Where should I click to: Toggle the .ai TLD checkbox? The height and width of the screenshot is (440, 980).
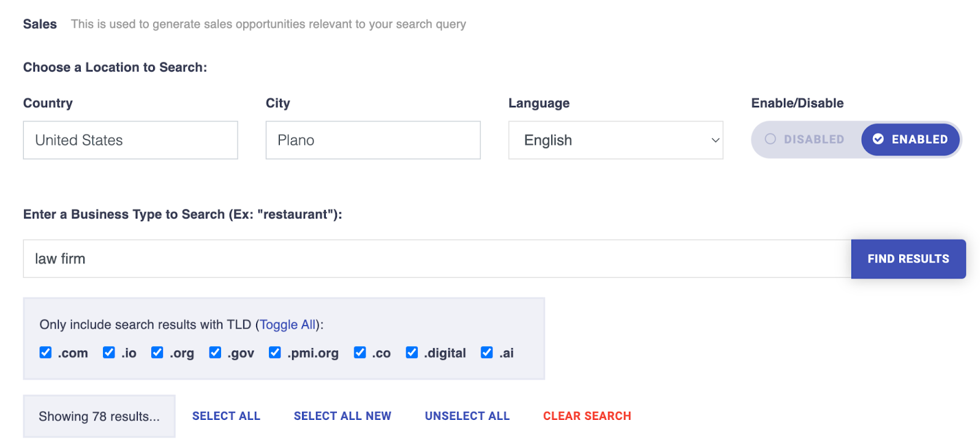point(487,352)
